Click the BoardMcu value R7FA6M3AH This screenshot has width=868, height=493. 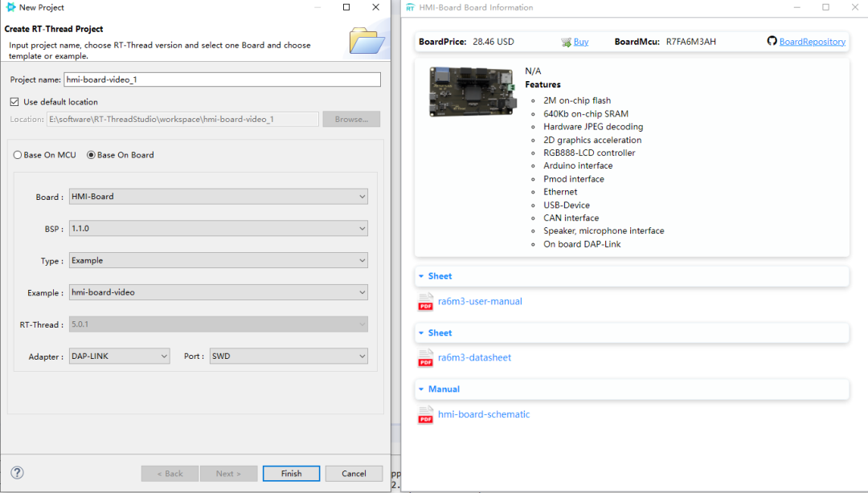click(x=691, y=42)
